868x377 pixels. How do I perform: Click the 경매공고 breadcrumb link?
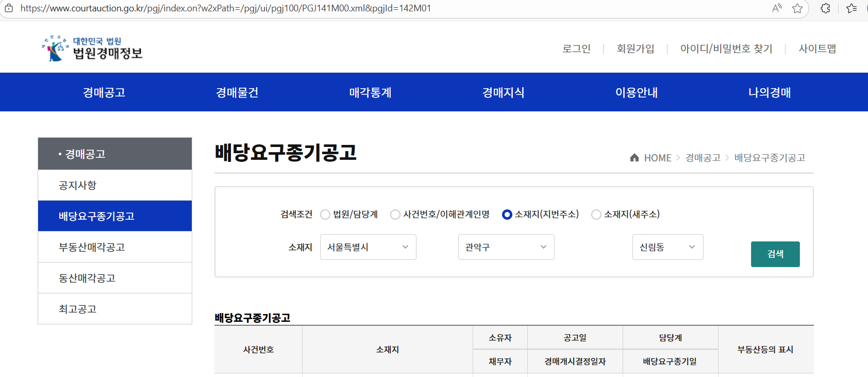click(703, 158)
